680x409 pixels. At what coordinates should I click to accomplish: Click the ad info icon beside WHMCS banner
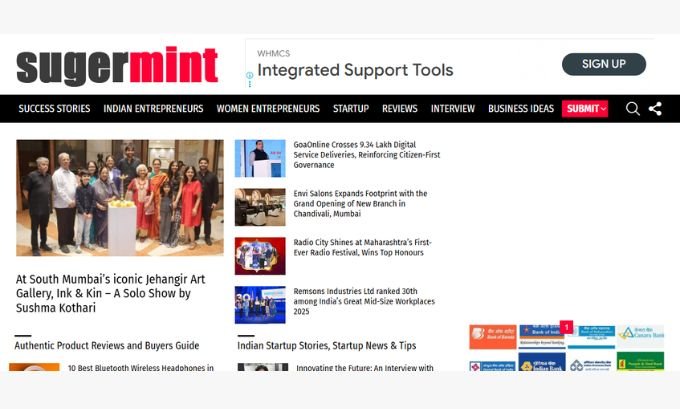(250, 75)
